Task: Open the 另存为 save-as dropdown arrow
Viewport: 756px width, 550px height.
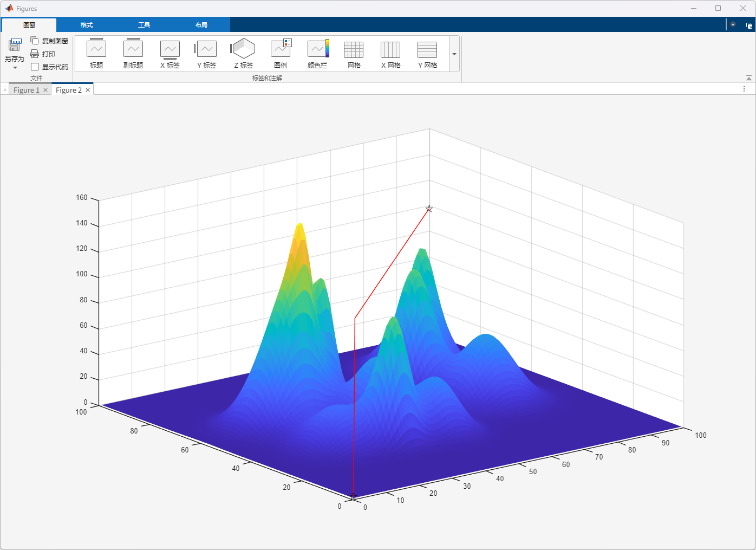Action: (x=15, y=68)
